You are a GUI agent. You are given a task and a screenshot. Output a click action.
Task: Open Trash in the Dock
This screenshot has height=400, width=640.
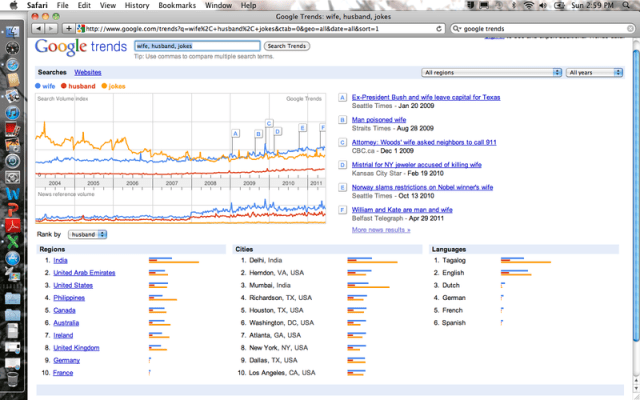13,379
